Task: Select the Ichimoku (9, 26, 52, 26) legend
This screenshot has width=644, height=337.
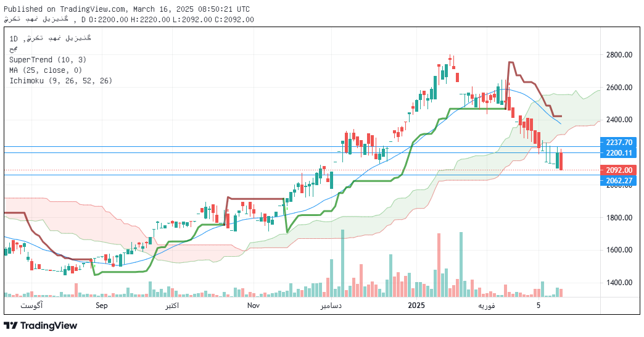Action: click(60, 80)
